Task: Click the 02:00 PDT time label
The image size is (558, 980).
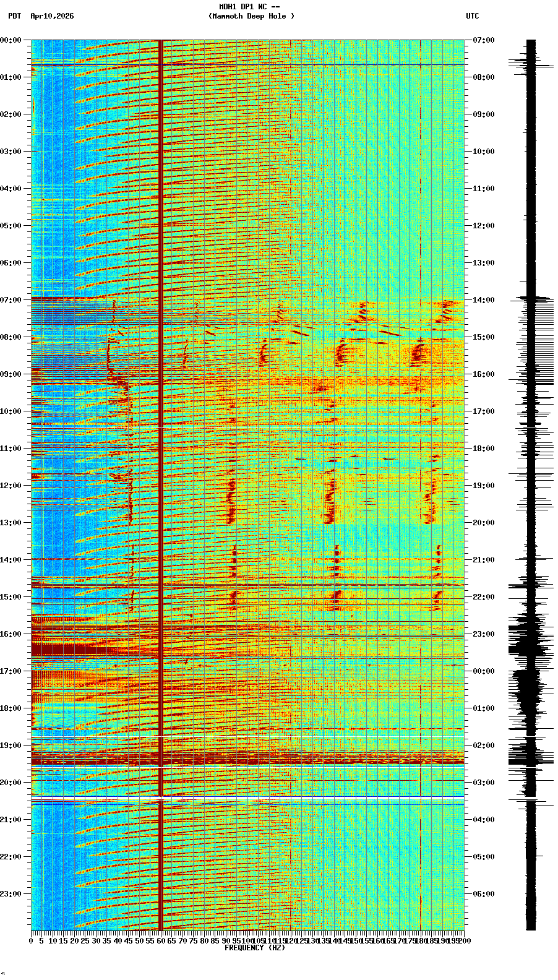Action: [x=11, y=114]
